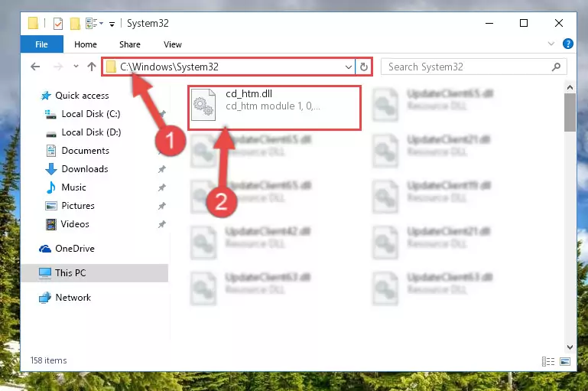Click pin icon beside Videos
Viewport: 588px width, 391px height.
click(x=161, y=224)
